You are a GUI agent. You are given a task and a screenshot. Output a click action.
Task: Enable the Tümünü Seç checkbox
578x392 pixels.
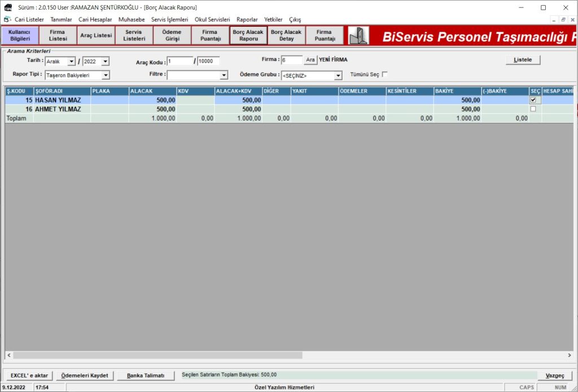tap(385, 74)
